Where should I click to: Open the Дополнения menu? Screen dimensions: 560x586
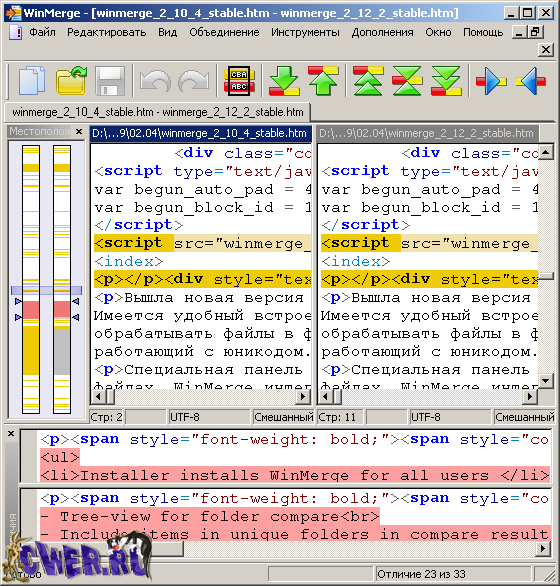coord(382,33)
